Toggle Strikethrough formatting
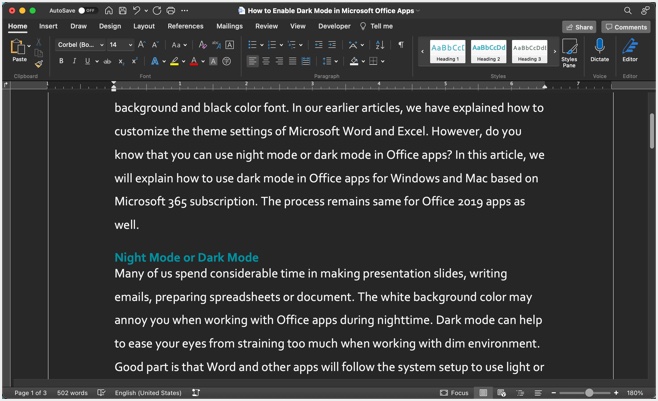Image resolution: width=658 pixels, height=401 pixels. pos(107,62)
